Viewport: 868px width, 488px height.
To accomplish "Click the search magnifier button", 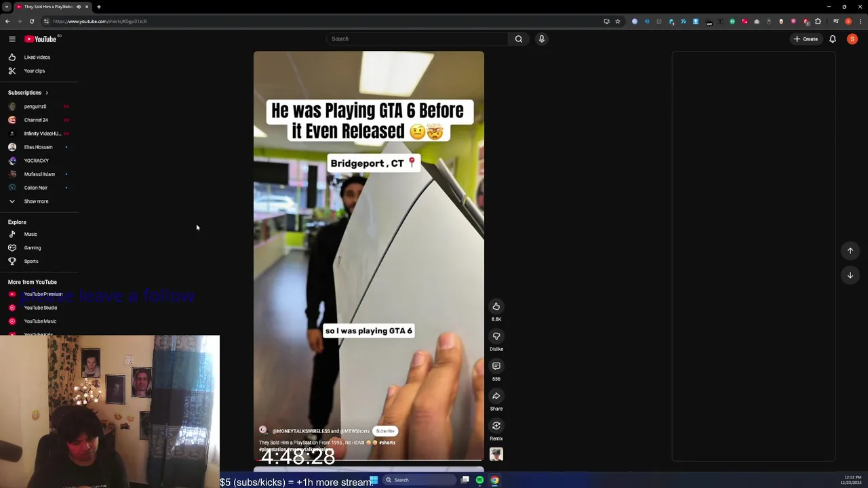I will 519,39.
